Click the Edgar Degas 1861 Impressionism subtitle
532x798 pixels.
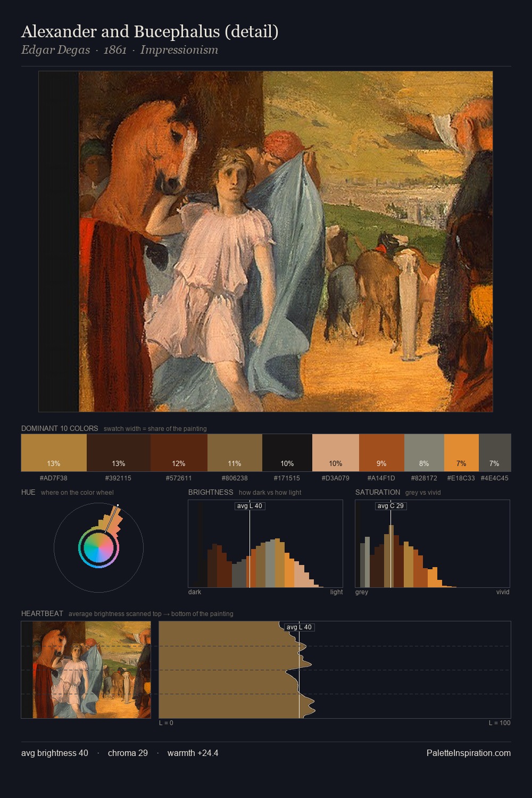tap(120, 50)
